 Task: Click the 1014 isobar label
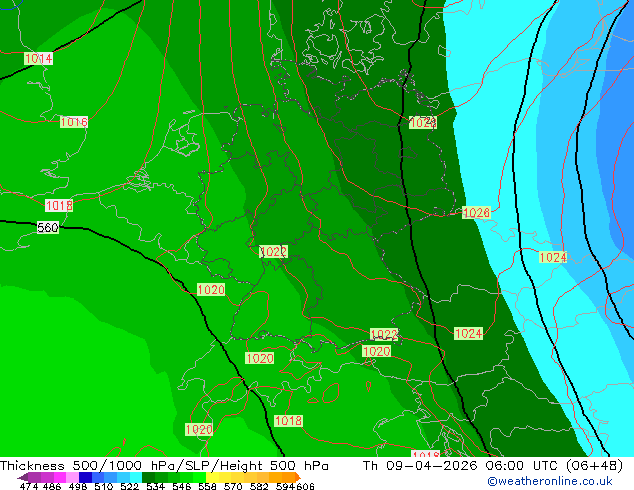click(x=38, y=59)
